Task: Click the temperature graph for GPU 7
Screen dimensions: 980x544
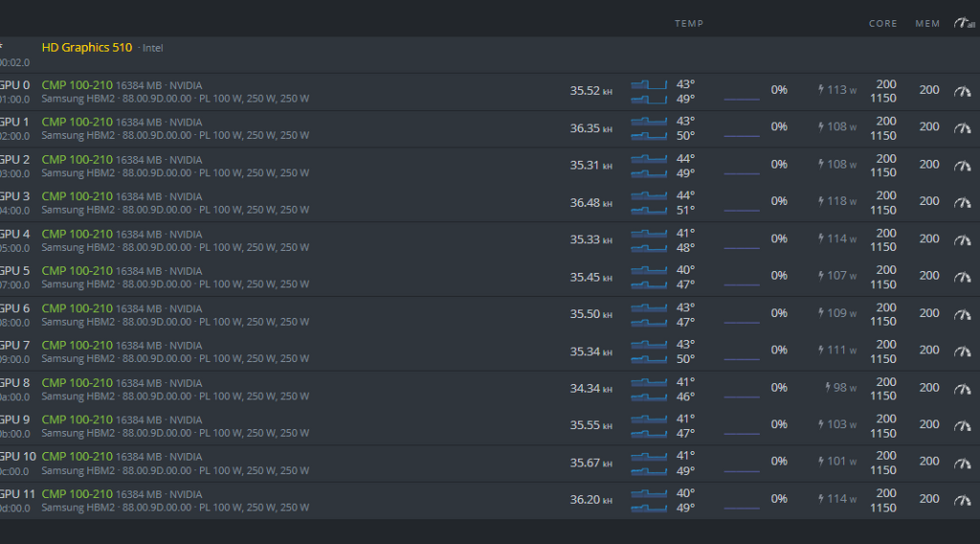Action: tap(649, 351)
